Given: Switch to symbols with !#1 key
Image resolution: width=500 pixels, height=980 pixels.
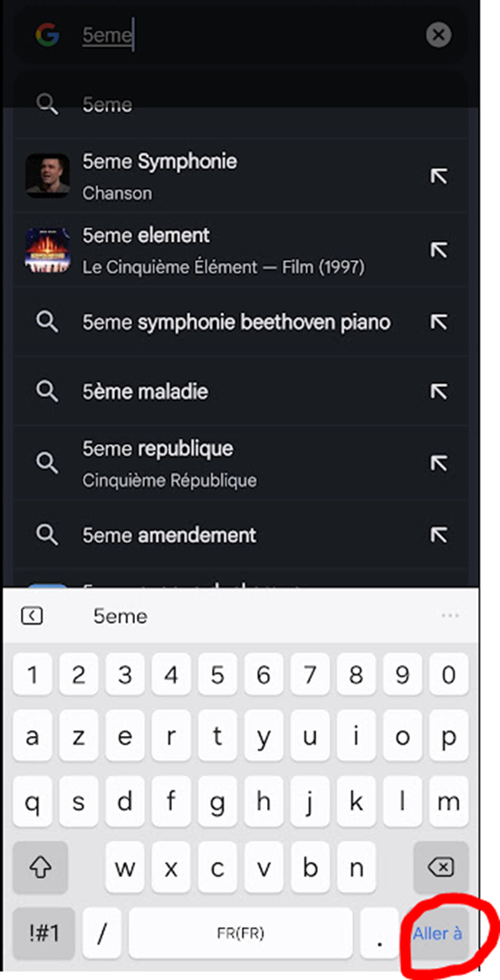Looking at the screenshot, I should pyautogui.click(x=43, y=933).
